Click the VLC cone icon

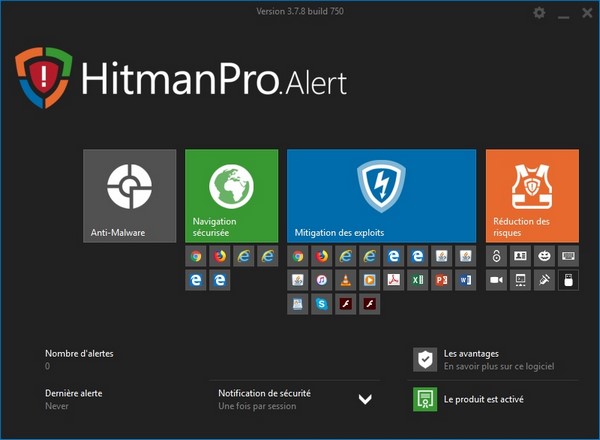pyautogui.click(x=346, y=280)
